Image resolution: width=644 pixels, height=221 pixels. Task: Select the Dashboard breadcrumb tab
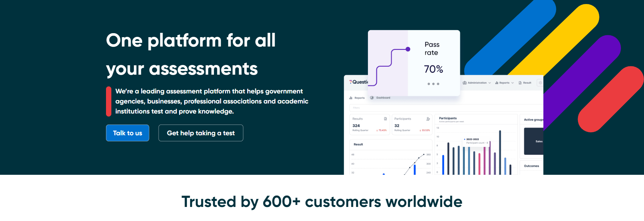click(x=383, y=98)
